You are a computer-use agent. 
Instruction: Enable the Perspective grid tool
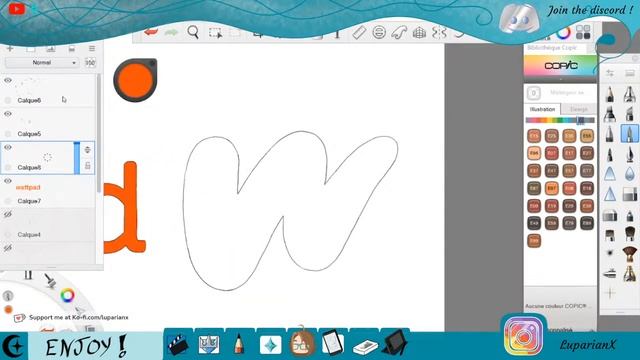tap(419, 33)
